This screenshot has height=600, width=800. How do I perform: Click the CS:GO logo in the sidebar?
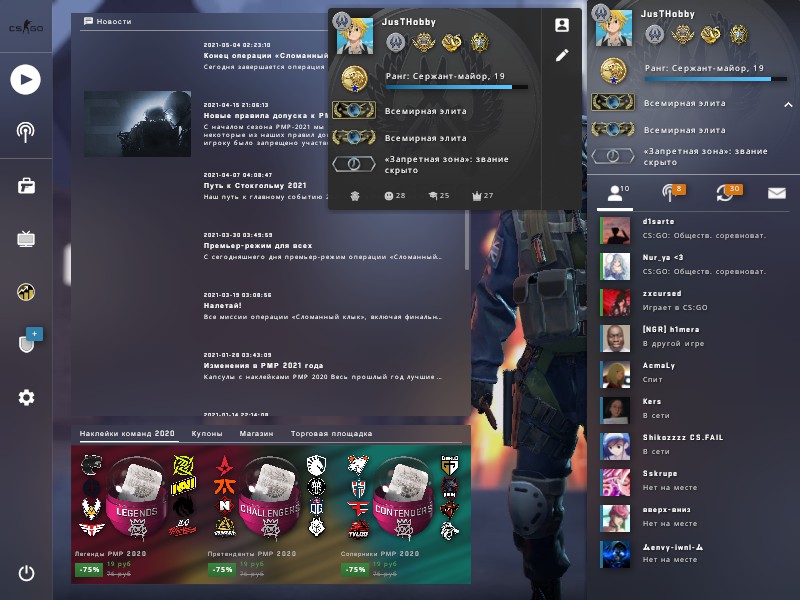pos(26,27)
